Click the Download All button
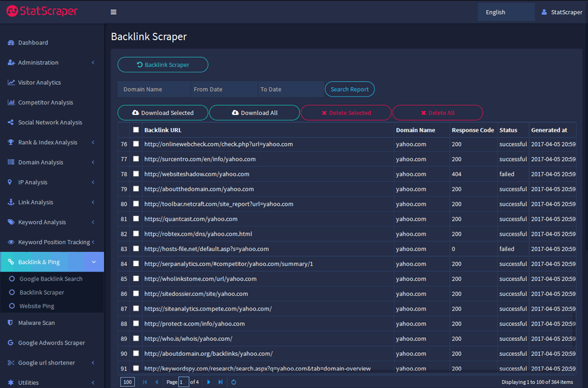 point(254,113)
